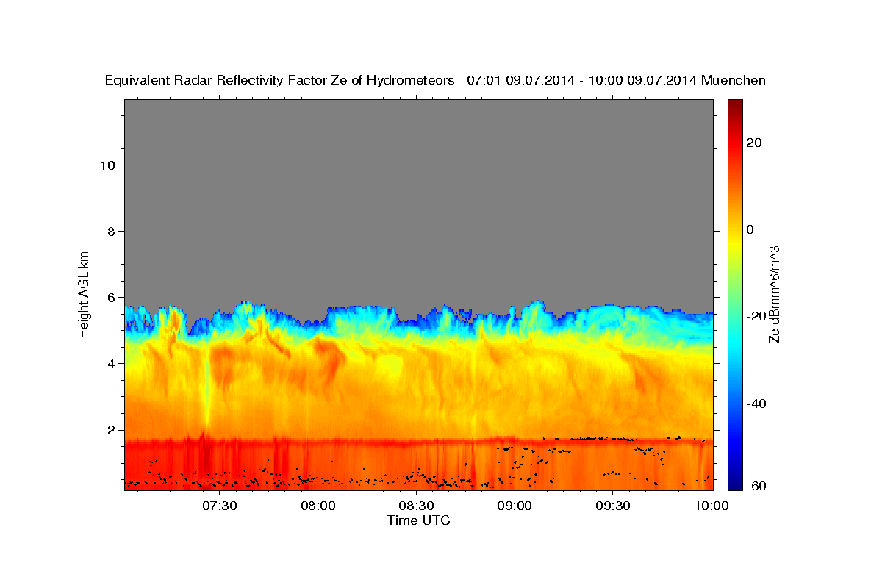
Task: Click the colorbar label -20
Action: click(x=758, y=316)
